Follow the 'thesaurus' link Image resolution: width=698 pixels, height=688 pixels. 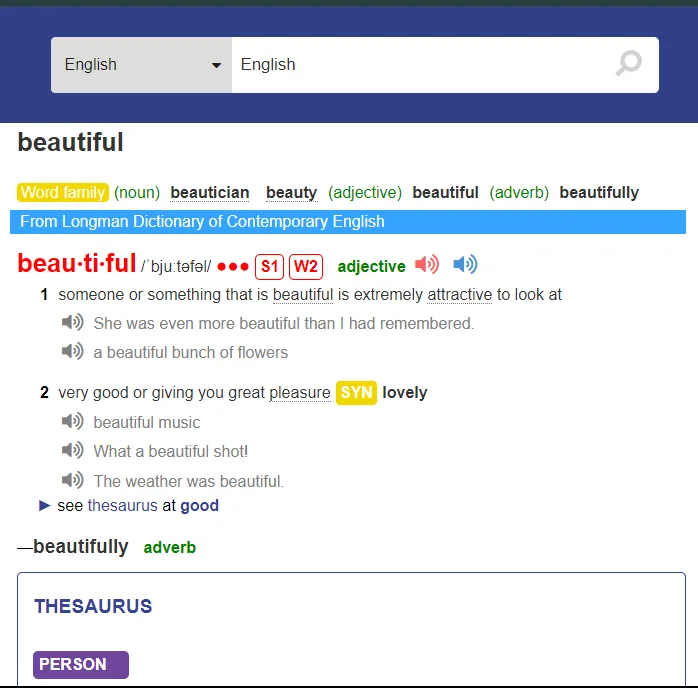(122, 506)
